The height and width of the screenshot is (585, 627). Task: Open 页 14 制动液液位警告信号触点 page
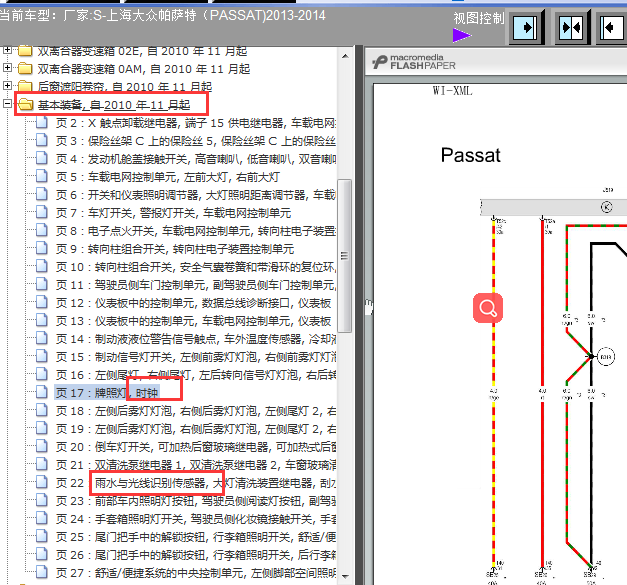point(196,339)
